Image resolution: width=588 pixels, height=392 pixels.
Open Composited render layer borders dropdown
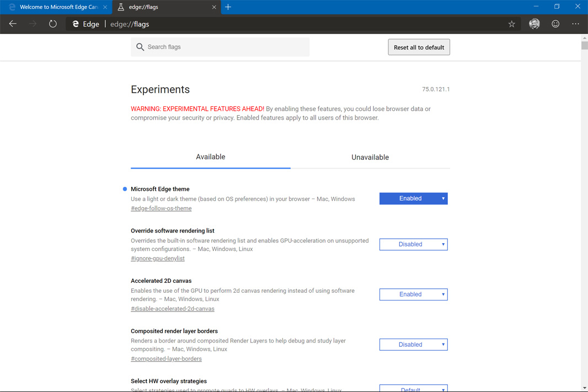(x=413, y=345)
